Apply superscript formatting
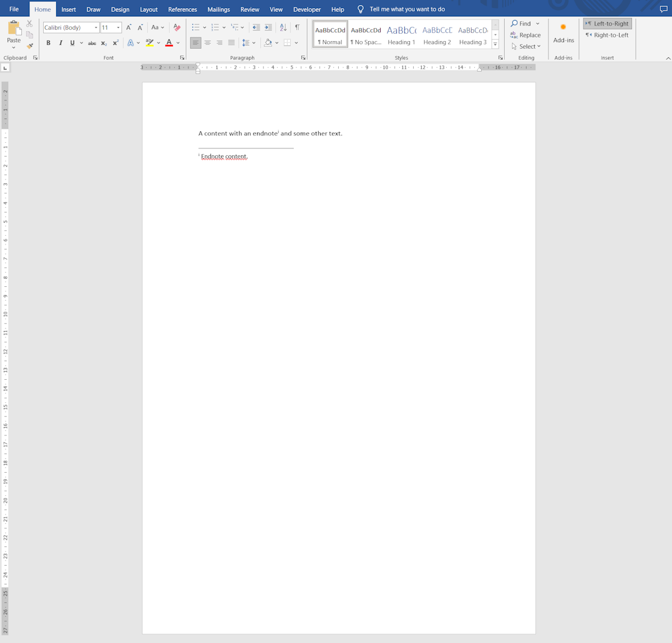The image size is (672, 643). click(x=115, y=43)
